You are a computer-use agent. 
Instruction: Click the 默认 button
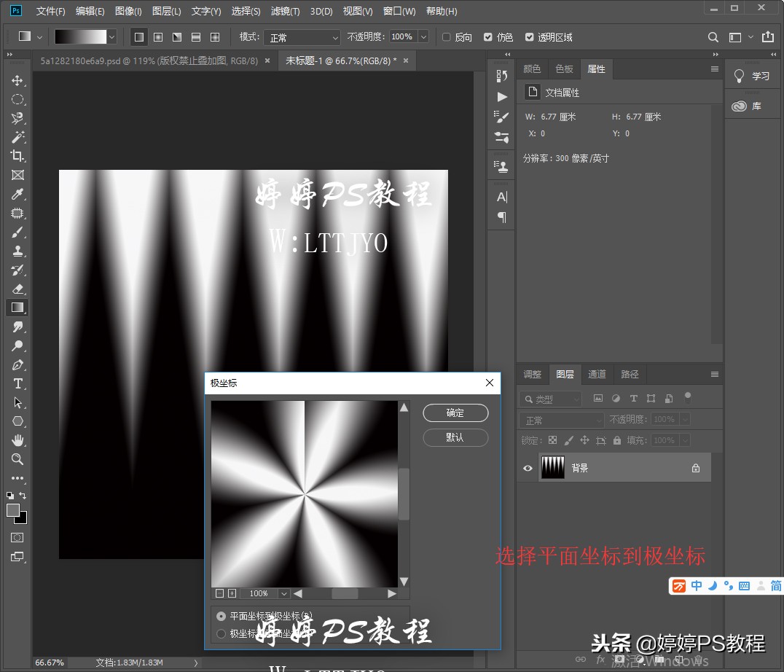[x=455, y=437]
